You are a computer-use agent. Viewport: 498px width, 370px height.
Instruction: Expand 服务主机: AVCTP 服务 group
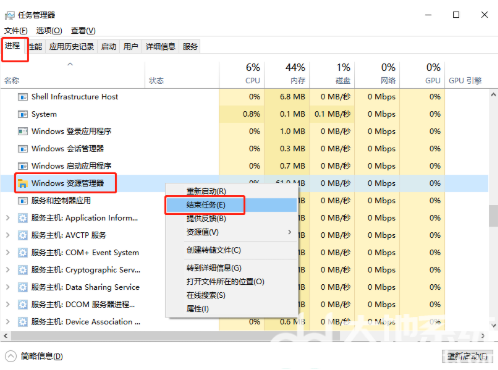(x=8, y=235)
